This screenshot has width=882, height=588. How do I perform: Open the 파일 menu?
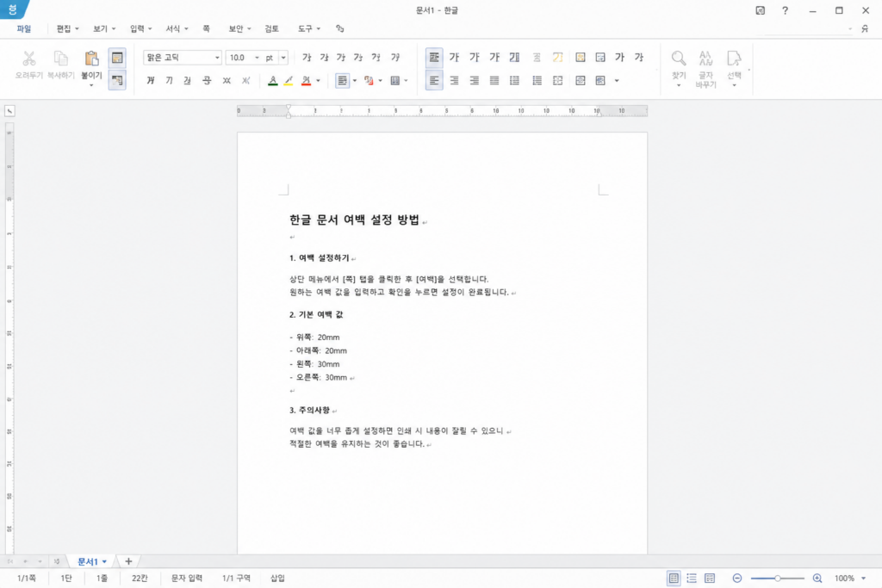point(23,28)
